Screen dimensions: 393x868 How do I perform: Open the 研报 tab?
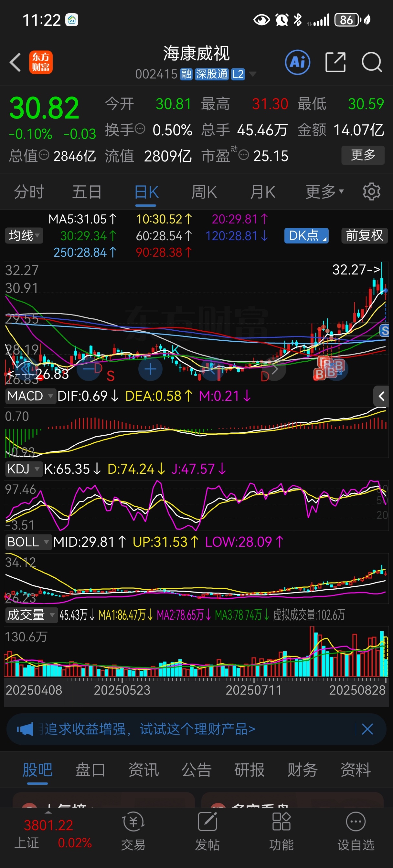pyautogui.click(x=249, y=770)
